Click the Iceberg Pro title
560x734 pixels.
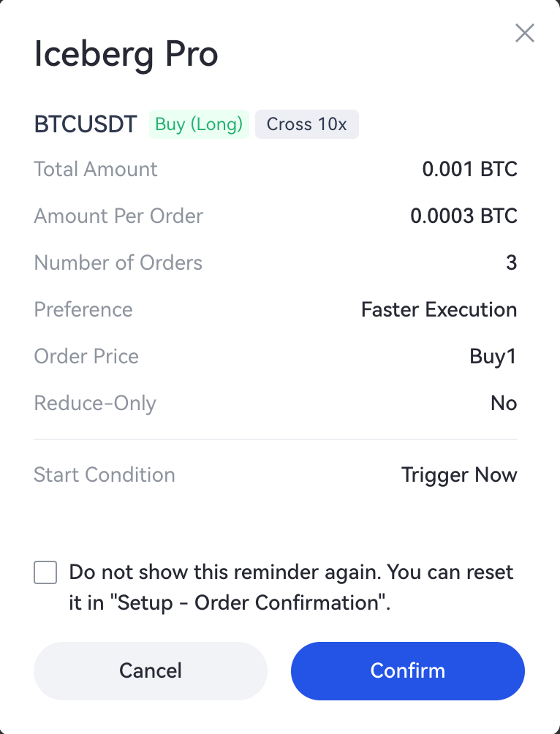point(126,56)
